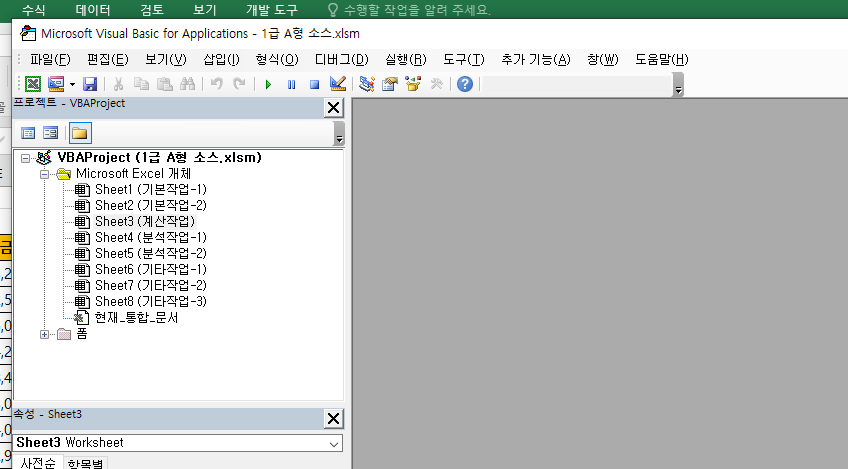
Task: Expand the 폼 folder node
Action: [45, 334]
